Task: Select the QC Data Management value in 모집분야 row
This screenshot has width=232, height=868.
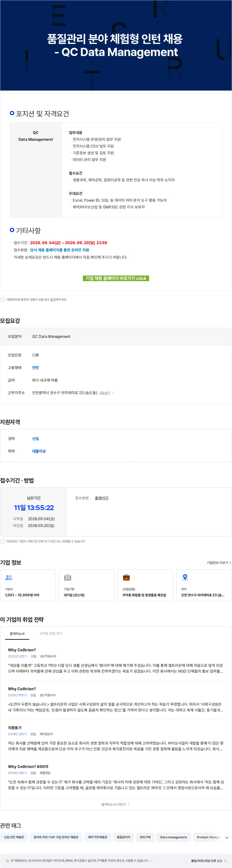Action: pyautogui.click(x=51, y=337)
